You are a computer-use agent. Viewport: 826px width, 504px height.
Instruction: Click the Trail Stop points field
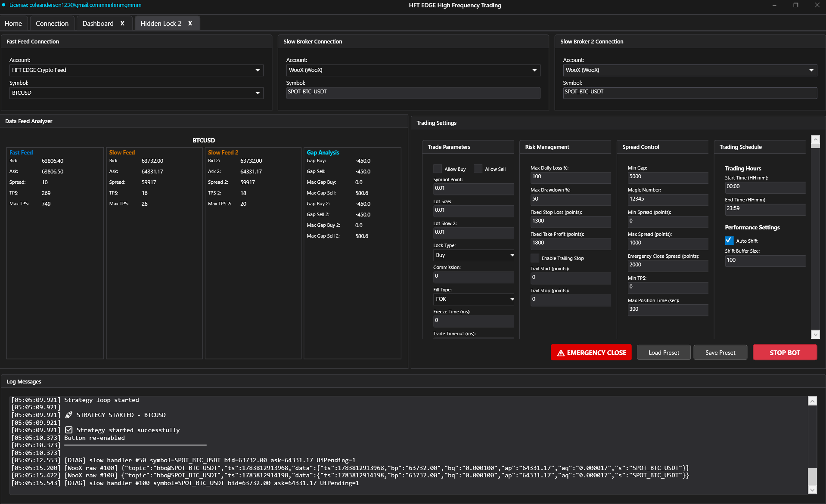pyautogui.click(x=571, y=300)
